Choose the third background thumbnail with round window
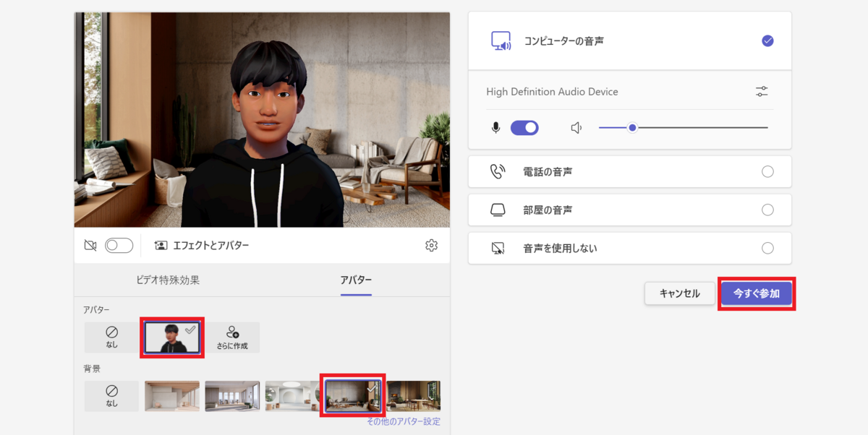 292,396
